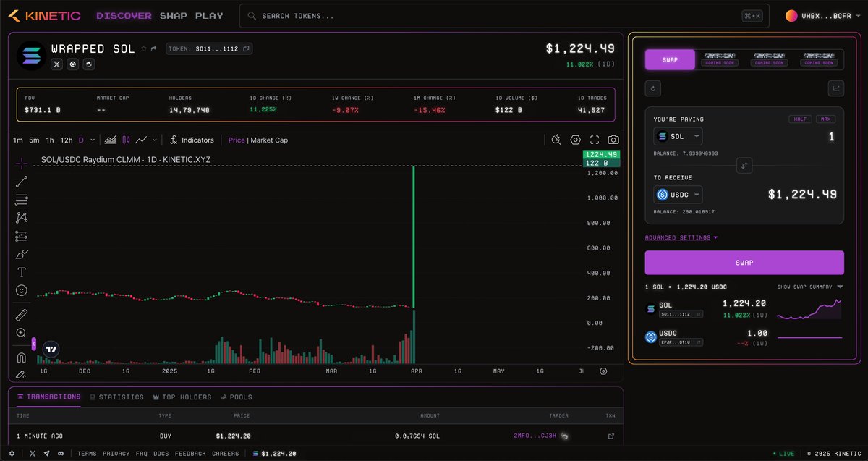Open the swap panel chart icon
868x461 pixels.
tap(835, 88)
